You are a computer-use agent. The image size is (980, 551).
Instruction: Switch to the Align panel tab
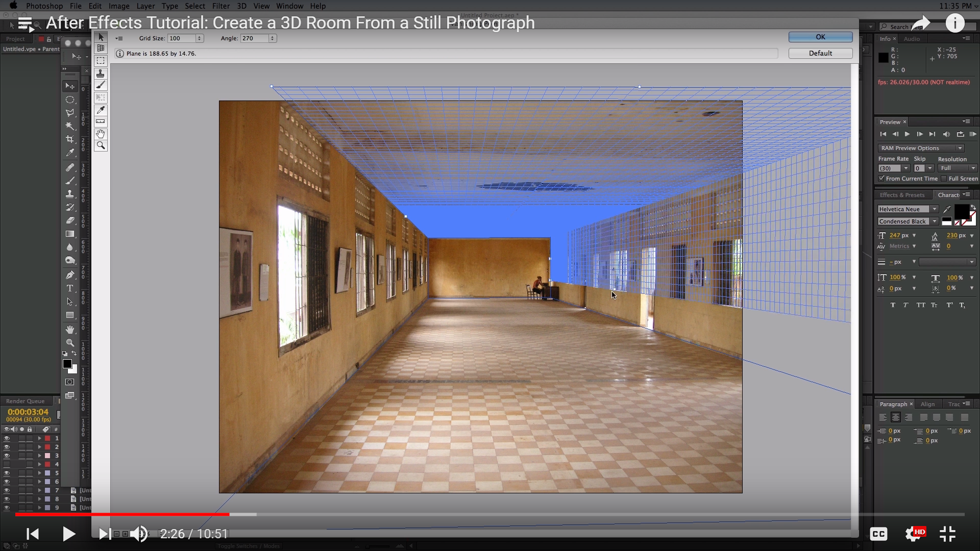(x=927, y=404)
